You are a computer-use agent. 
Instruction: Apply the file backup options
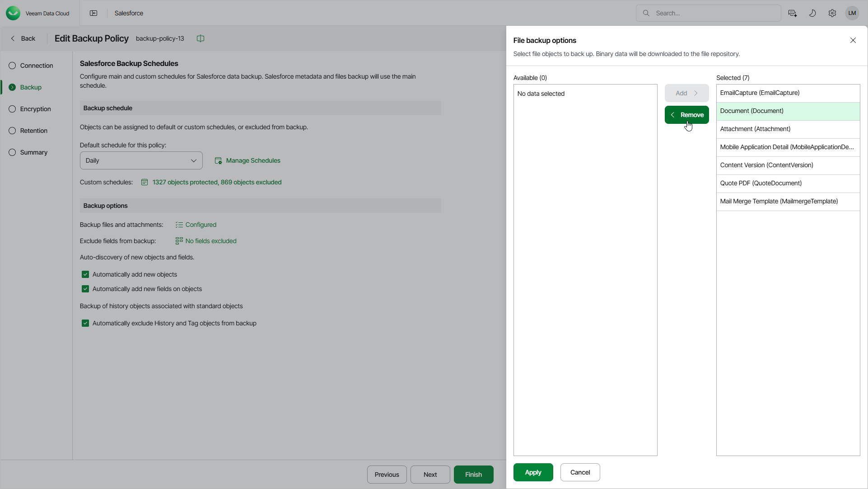click(x=533, y=472)
